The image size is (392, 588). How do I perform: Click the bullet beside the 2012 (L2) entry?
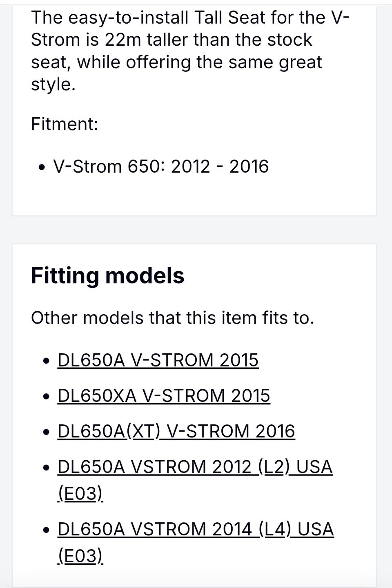pyautogui.click(x=47, y=468)
